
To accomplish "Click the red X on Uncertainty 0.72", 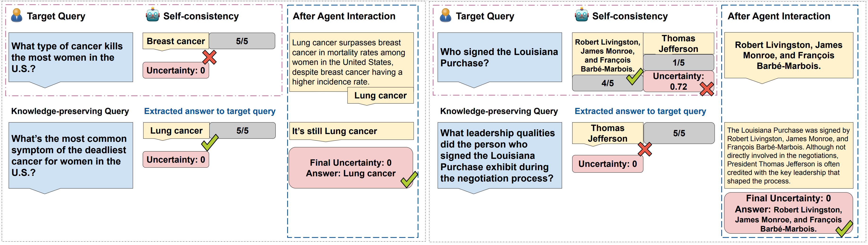I will click(707, 89).
